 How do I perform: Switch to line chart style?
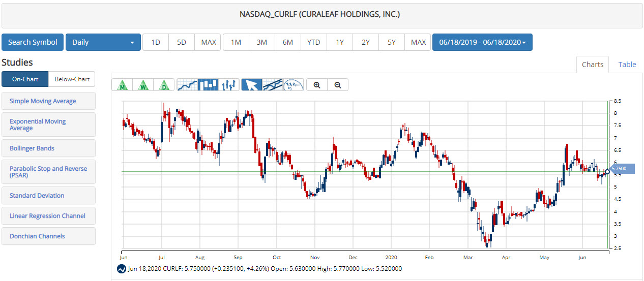[187, 85]
